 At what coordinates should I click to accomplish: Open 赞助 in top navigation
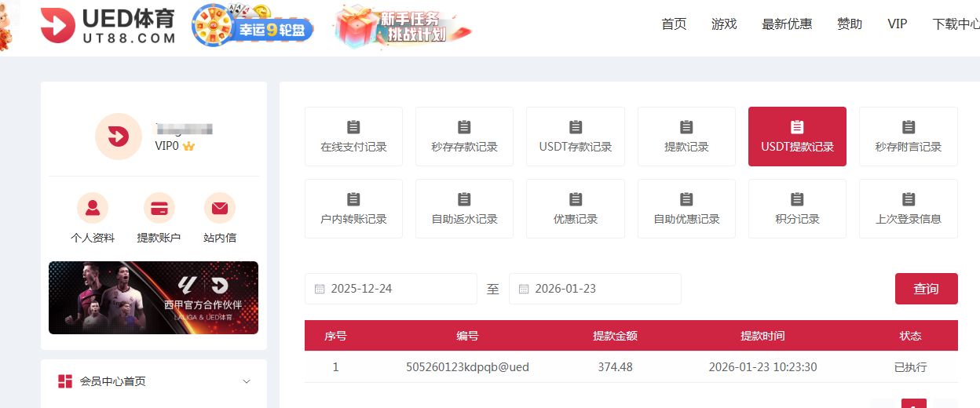[x=850, y=24]
